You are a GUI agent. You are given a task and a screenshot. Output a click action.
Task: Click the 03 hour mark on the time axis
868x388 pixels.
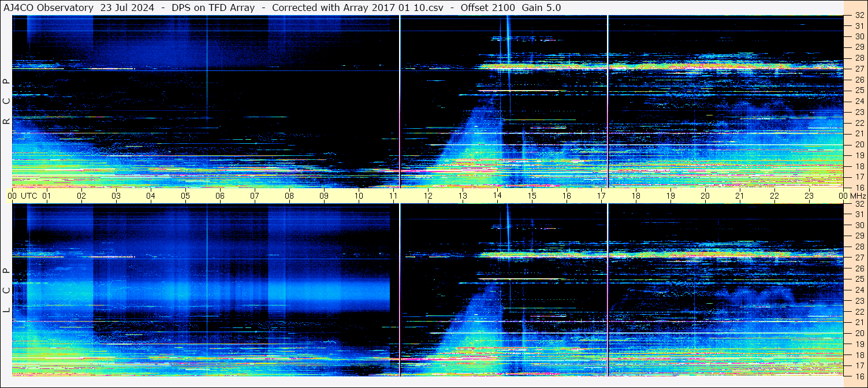click(116, 196)
